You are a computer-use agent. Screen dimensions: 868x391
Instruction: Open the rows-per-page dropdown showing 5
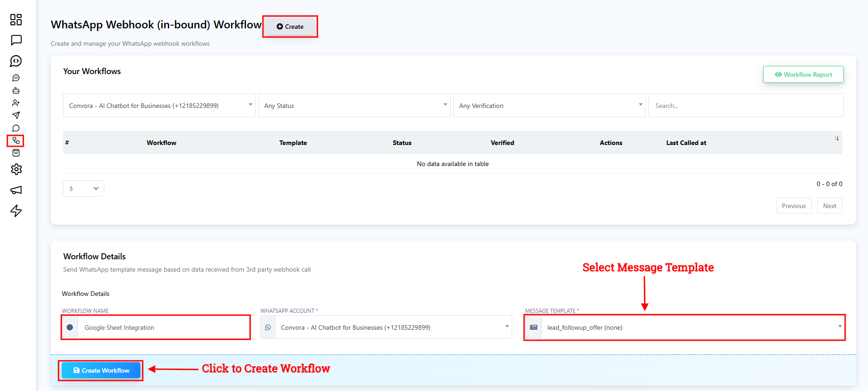click(84, 188)
